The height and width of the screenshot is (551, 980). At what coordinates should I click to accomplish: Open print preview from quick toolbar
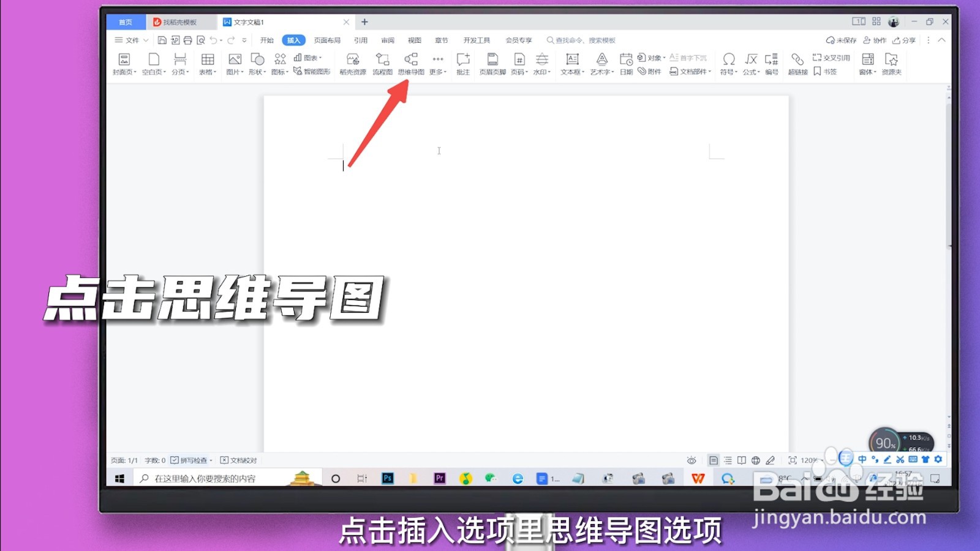[200, 40]
